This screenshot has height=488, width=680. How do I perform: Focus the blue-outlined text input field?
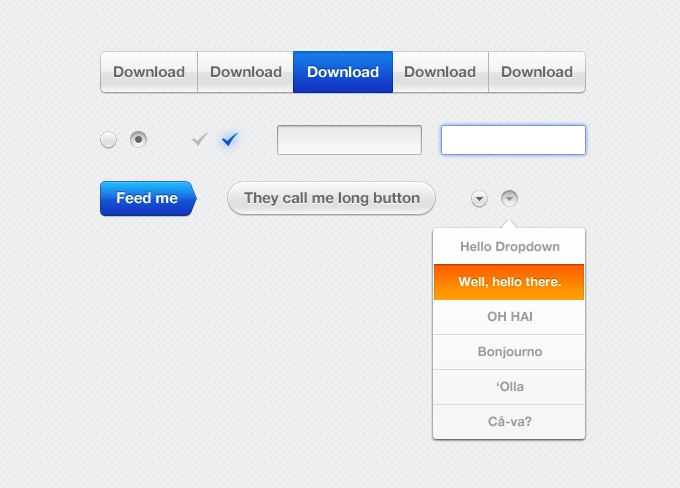(x=513, y=140)
